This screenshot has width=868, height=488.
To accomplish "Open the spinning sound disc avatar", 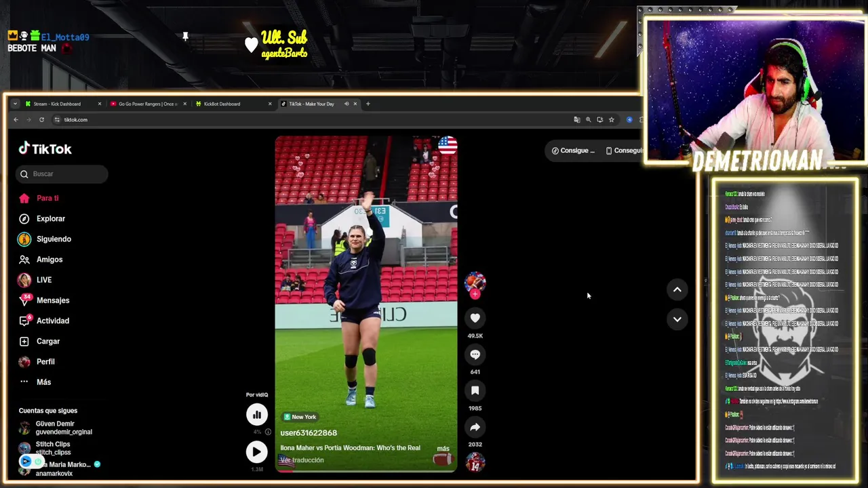I will (x=475, y=463).
